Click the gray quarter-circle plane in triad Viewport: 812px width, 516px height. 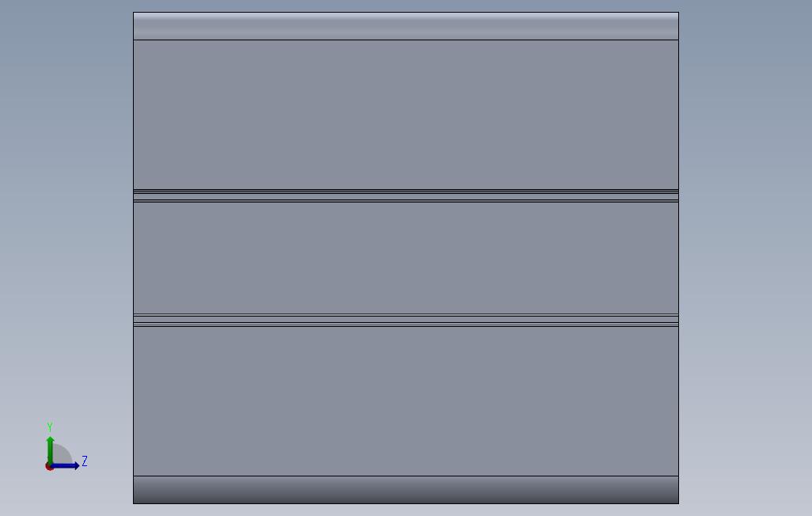click(61, 454)
